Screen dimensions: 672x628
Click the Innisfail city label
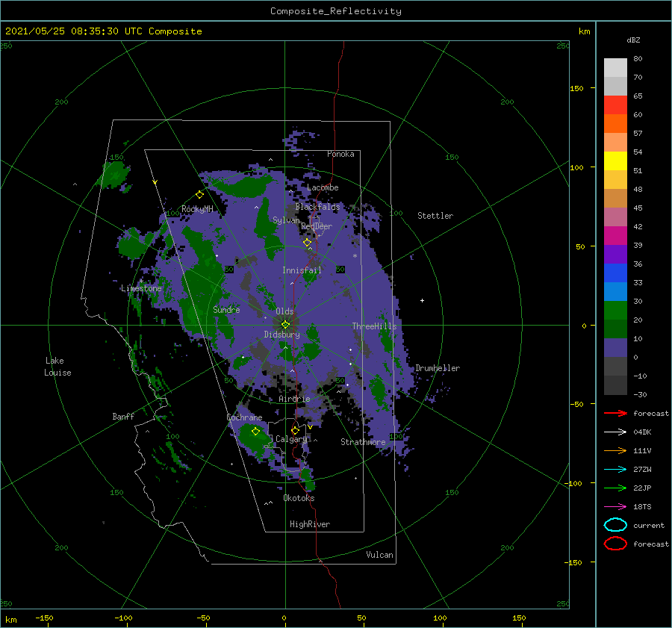pos(302,270)
